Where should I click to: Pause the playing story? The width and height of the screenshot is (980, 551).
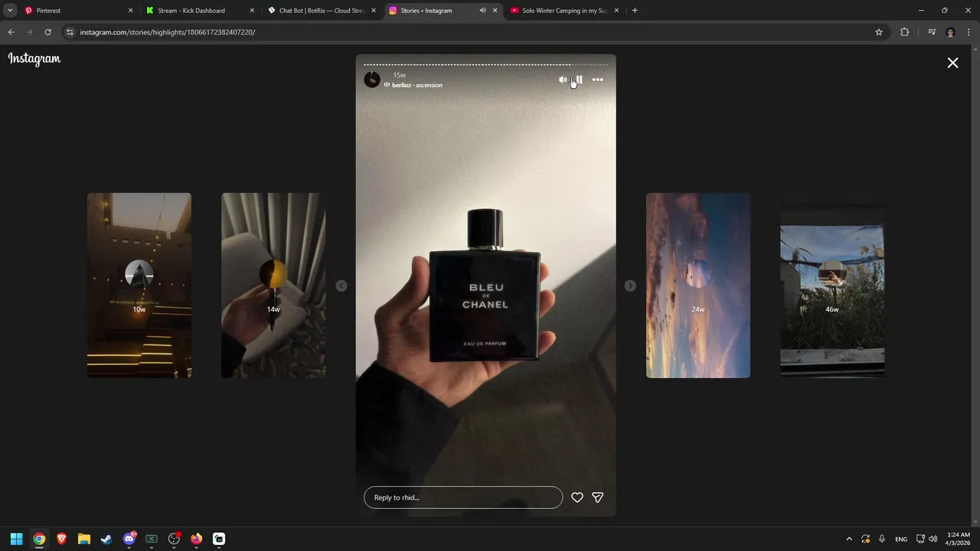coord(580,80)
